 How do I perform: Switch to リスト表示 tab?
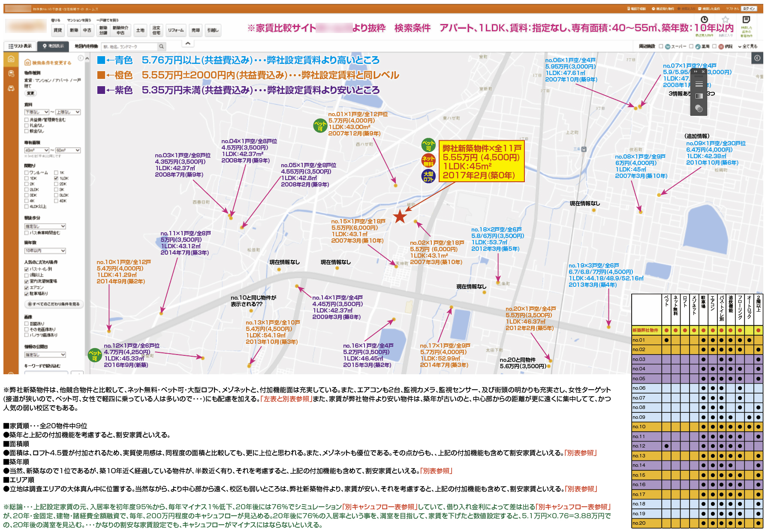20,46
